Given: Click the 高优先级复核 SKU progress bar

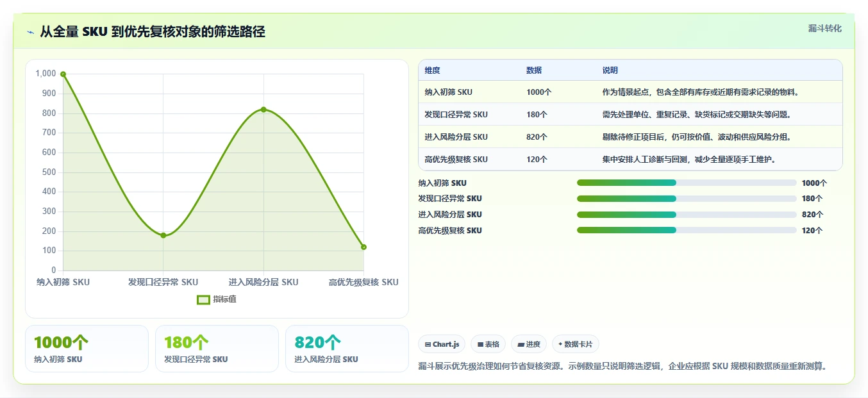Looking at the screenshot, I should (687, 230).
